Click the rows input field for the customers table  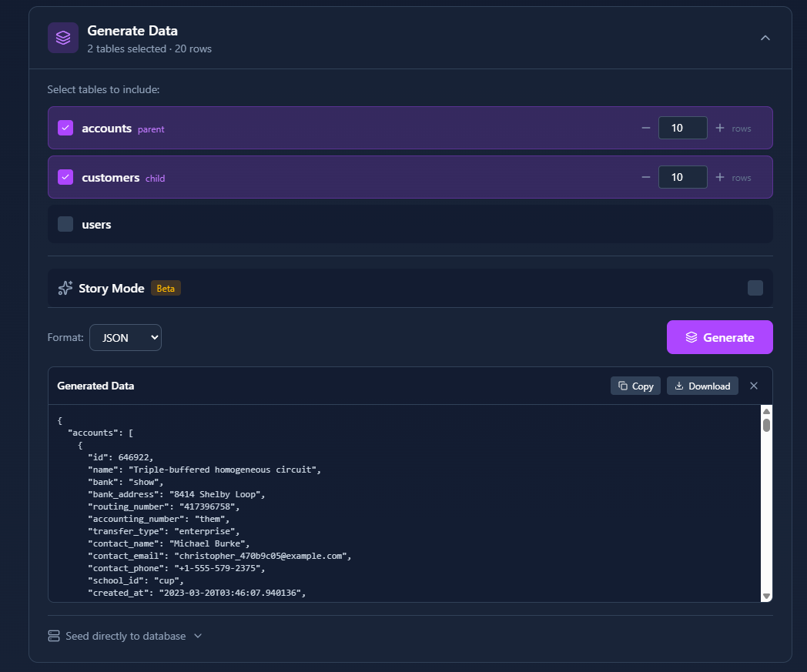(x=683, y=177)
